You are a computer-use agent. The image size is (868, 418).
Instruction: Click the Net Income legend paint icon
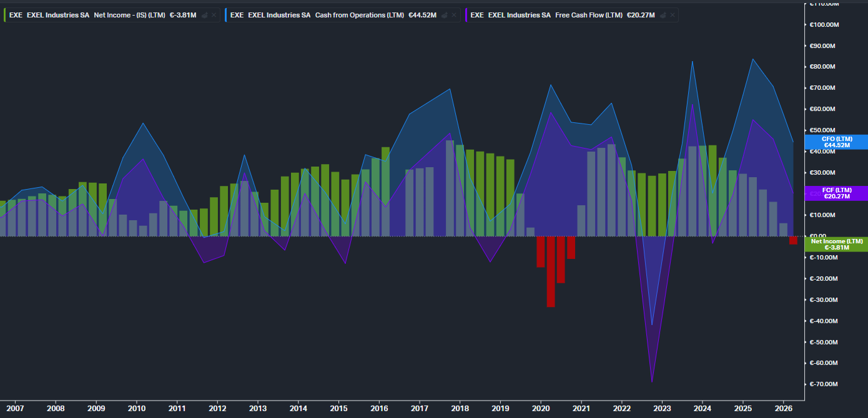(204, 15)
